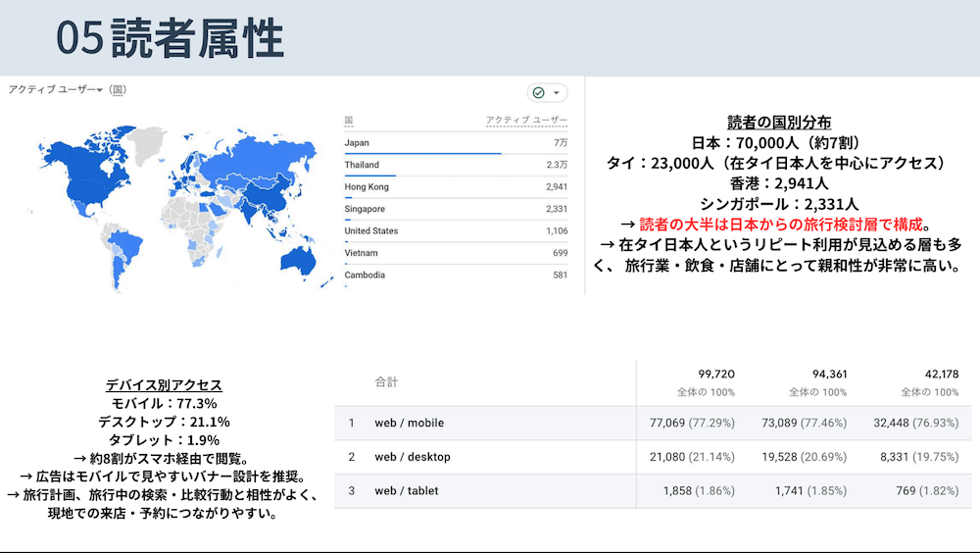Expand the アクティブ ユーザー metric dropdown

coord(55,90)
